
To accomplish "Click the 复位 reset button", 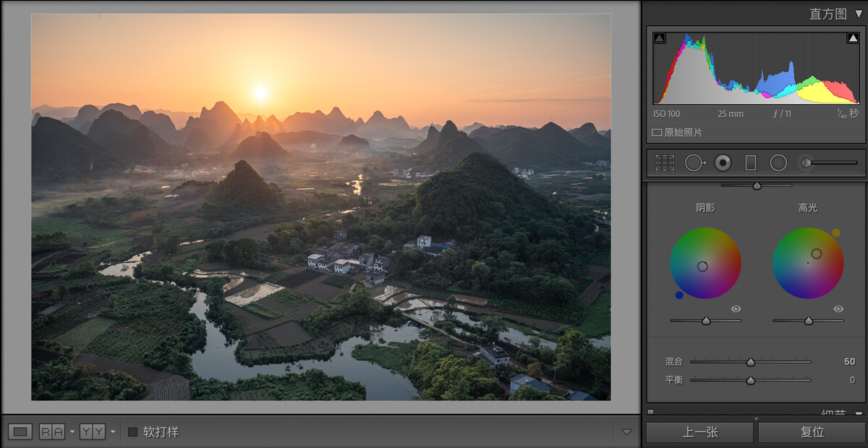I will [x=812, y=432].
